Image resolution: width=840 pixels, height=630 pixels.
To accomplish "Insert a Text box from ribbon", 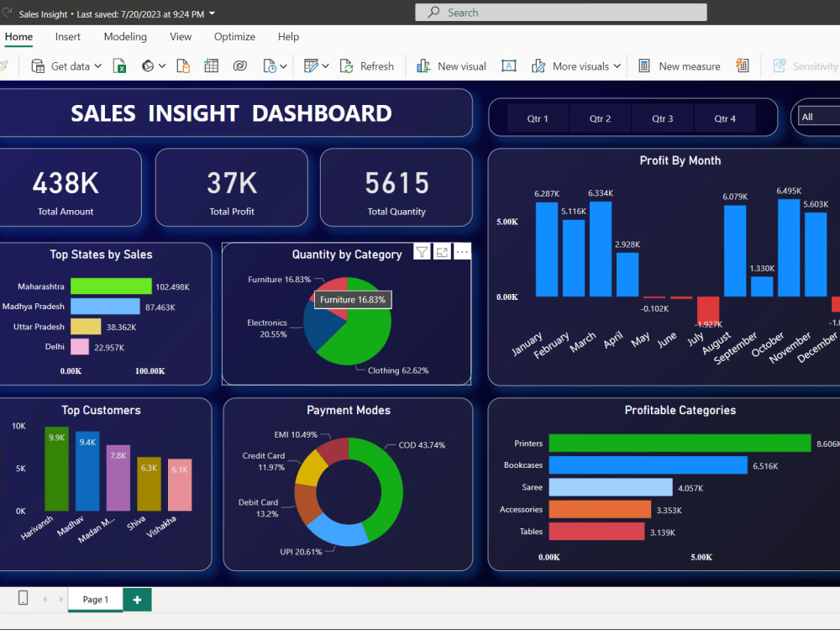I will coord(509,66).
